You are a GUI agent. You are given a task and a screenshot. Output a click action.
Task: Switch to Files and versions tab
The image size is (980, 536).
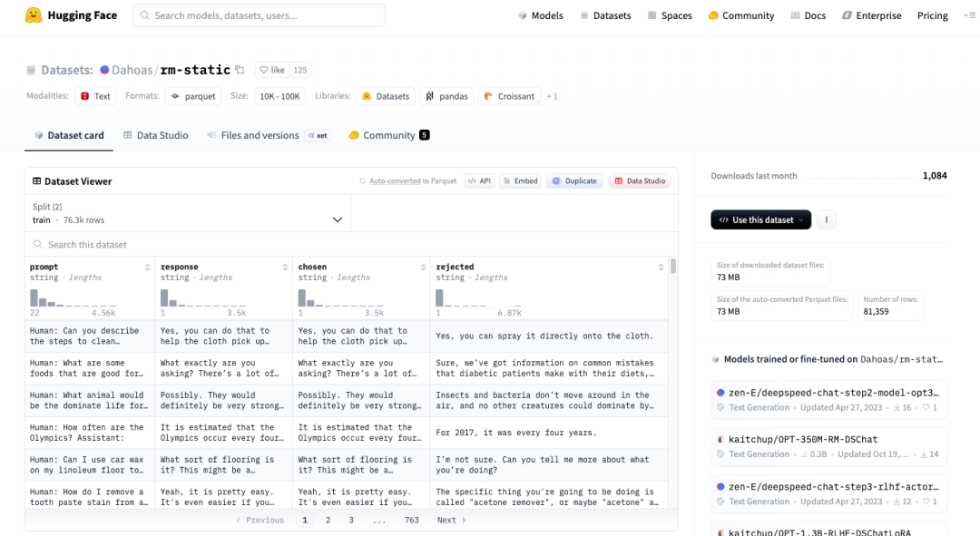(x=269, y=135)
